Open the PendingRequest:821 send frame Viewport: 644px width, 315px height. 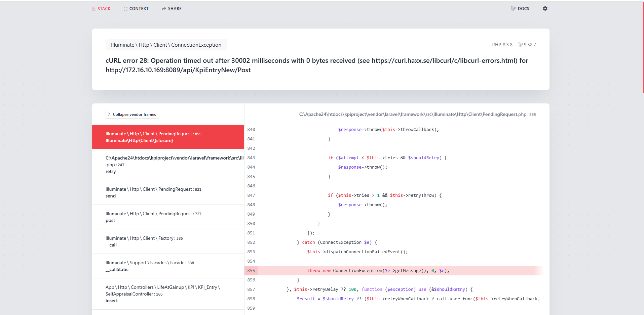pyautogui.click(x=168, y=192)
